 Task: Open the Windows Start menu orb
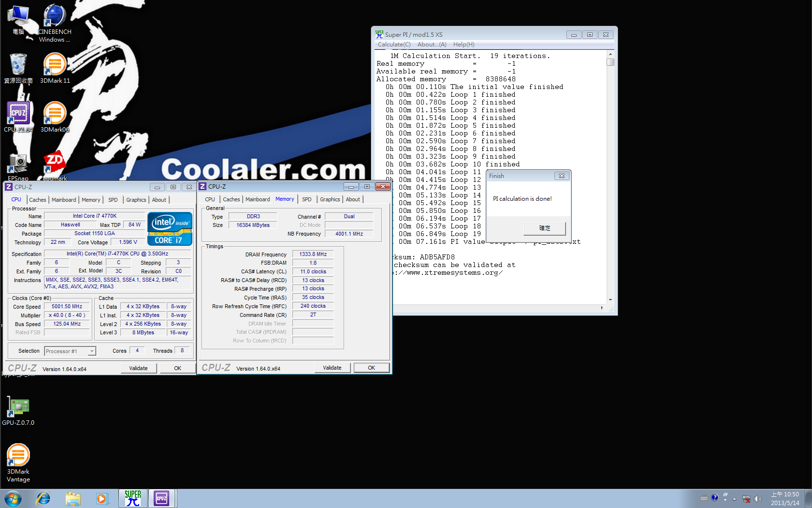(x=13, y=498)
